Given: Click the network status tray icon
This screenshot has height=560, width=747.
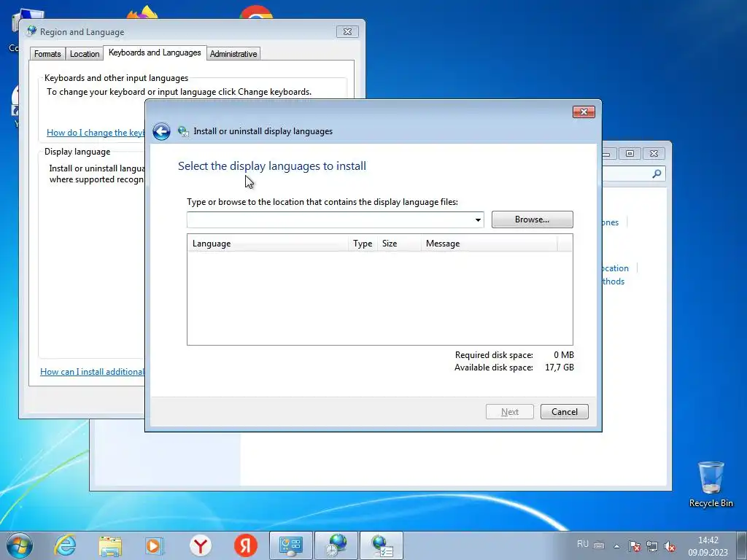Looking at the screenshot, I should 651,546.
